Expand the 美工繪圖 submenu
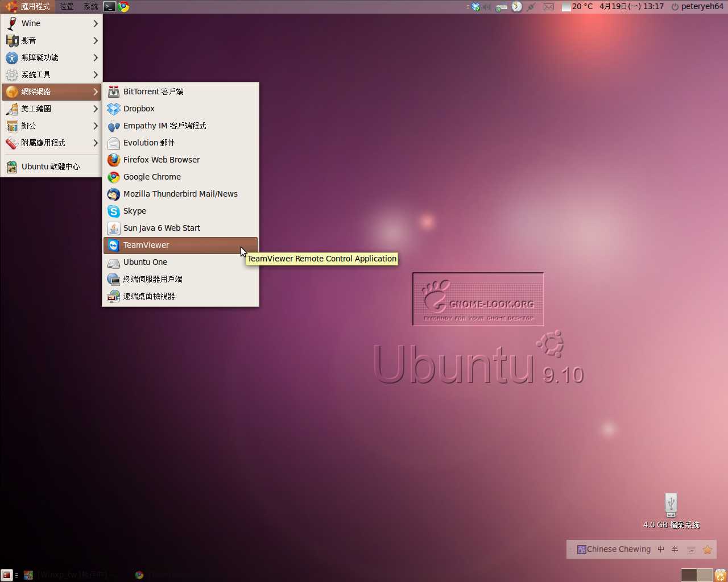Image resolution: width=728 pixels, height=582 pixels. 51,109
